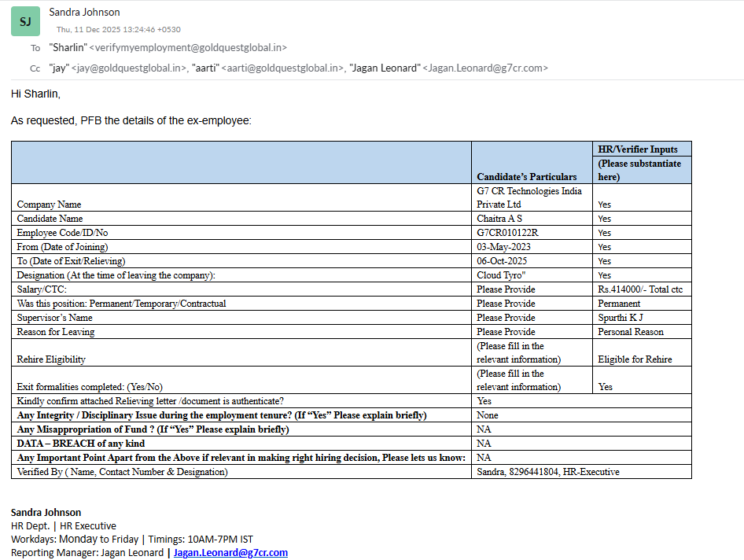Click the exit date 06-Oct-2025 cell

[502, 261]
